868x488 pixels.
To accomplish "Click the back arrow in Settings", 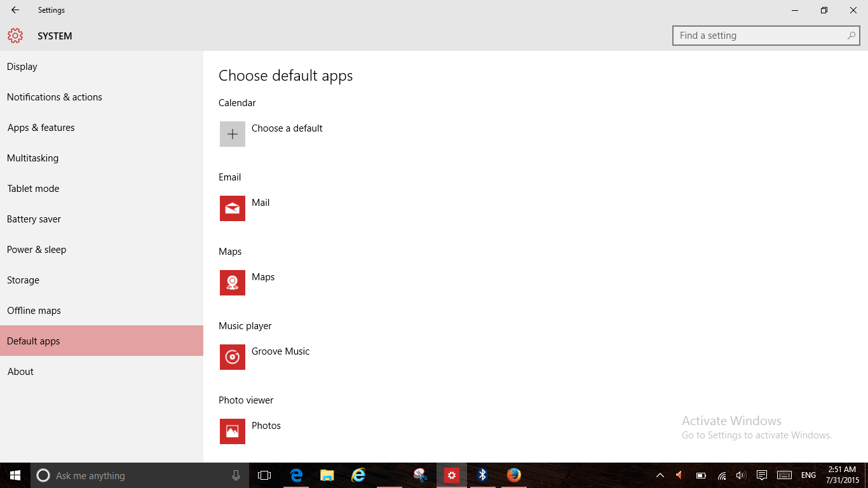I will [14, 10].
